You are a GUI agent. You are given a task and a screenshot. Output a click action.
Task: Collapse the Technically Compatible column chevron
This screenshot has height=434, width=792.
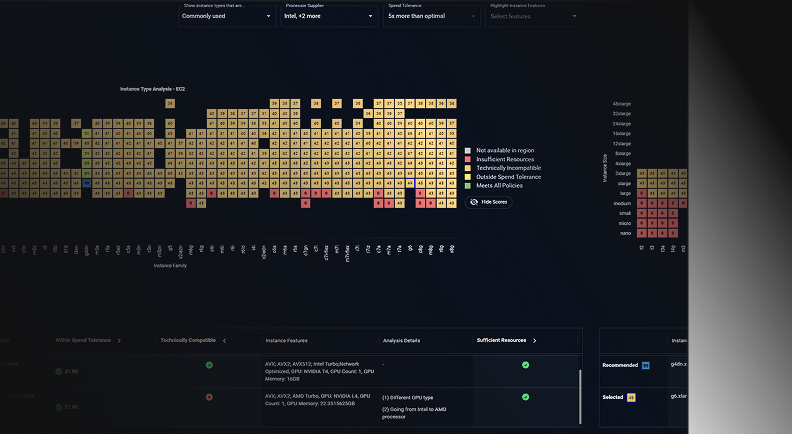pos(224,341)
